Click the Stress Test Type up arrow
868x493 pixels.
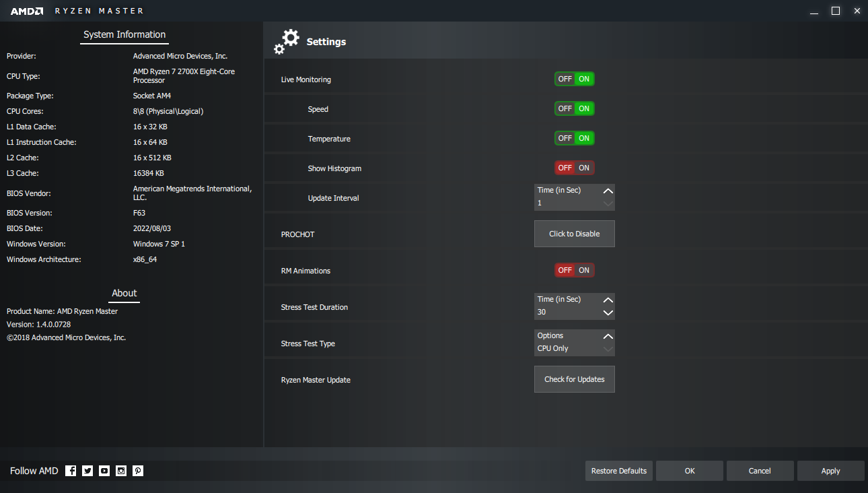[608, 336]
